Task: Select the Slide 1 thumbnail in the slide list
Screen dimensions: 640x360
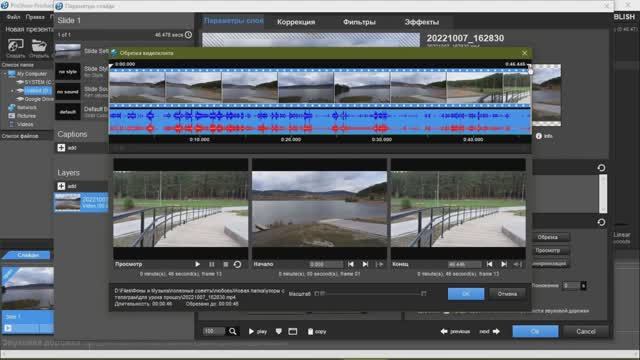Action: coord(27,288)
